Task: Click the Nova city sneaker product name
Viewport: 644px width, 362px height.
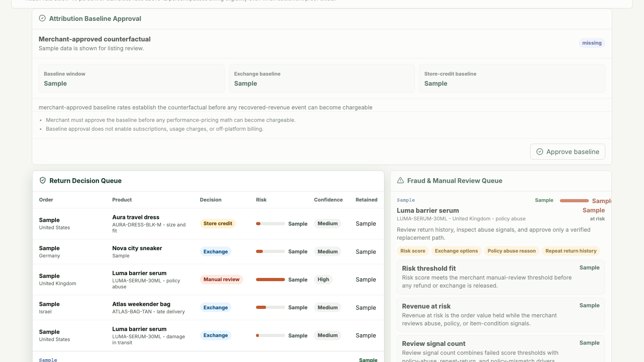Action: [137, 248]
